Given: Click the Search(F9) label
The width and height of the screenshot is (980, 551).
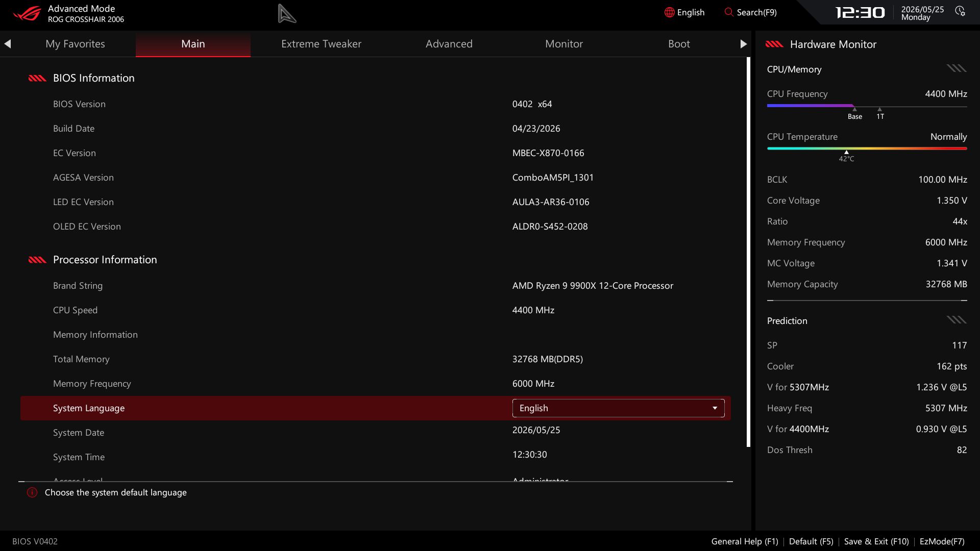Looking at the screenshot, I should click(756, 12).
